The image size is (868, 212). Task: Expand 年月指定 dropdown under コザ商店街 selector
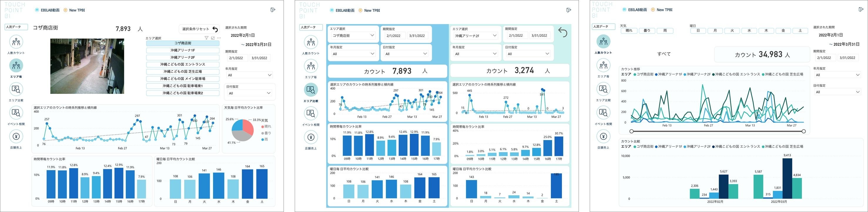(x=353, y=53)
